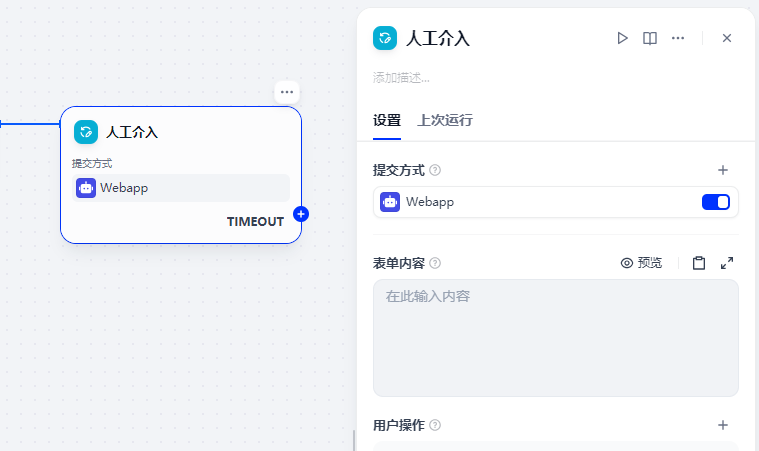Focus the 在此输入内容 form content editor
The image size is (759, 451).
tap(556, 338)
